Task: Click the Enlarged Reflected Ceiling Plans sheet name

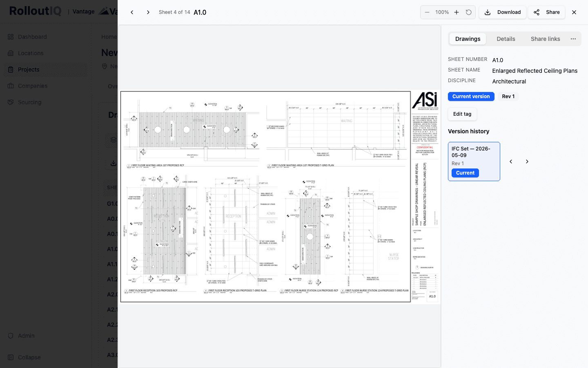Action: pos(535,71)
